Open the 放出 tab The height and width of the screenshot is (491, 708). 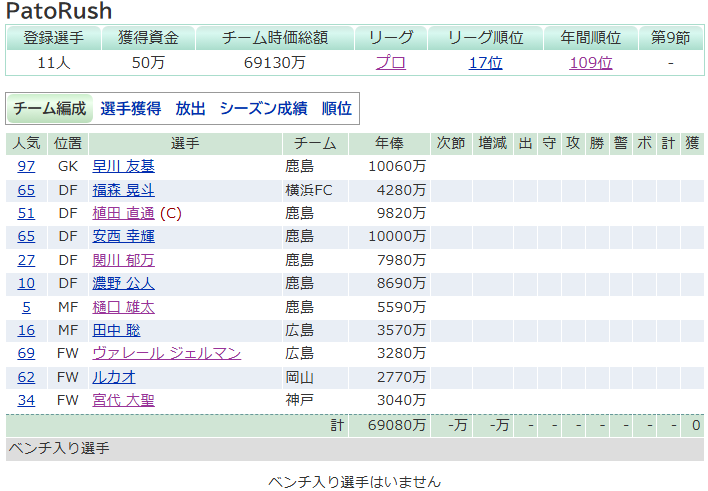[x=190, y=108]
